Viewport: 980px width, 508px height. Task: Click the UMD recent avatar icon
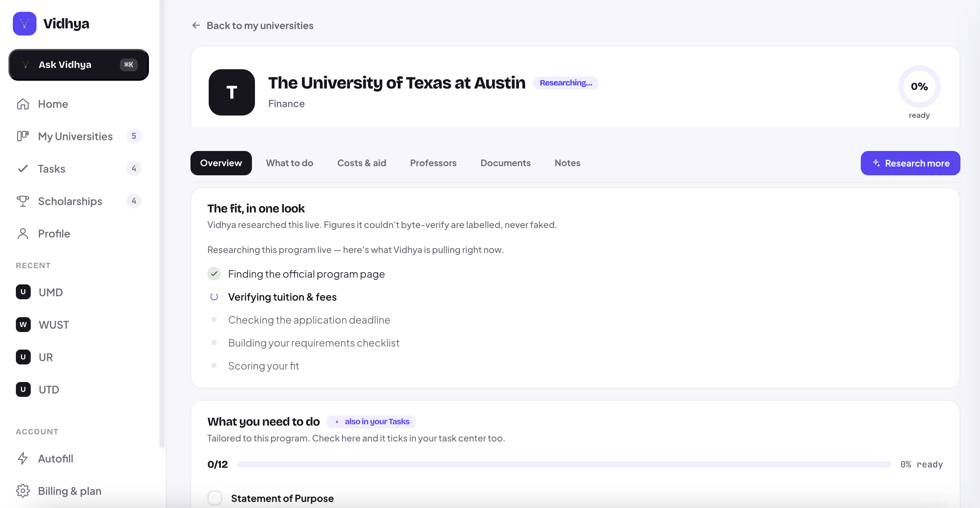23,292
